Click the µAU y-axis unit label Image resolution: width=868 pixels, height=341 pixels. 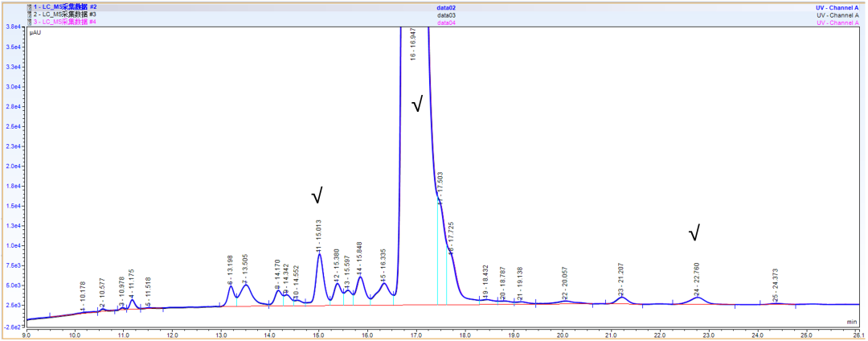[35, 34]
